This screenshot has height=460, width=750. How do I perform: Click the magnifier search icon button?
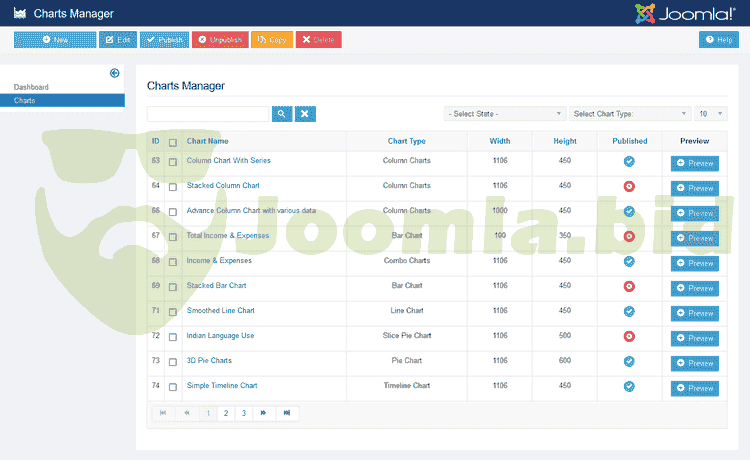(x=282, y=114)
